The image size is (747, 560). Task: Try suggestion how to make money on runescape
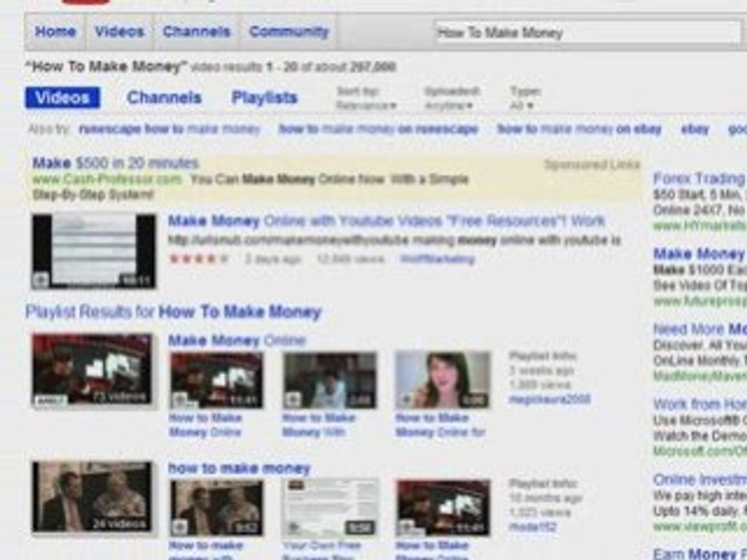pos(378,129)
